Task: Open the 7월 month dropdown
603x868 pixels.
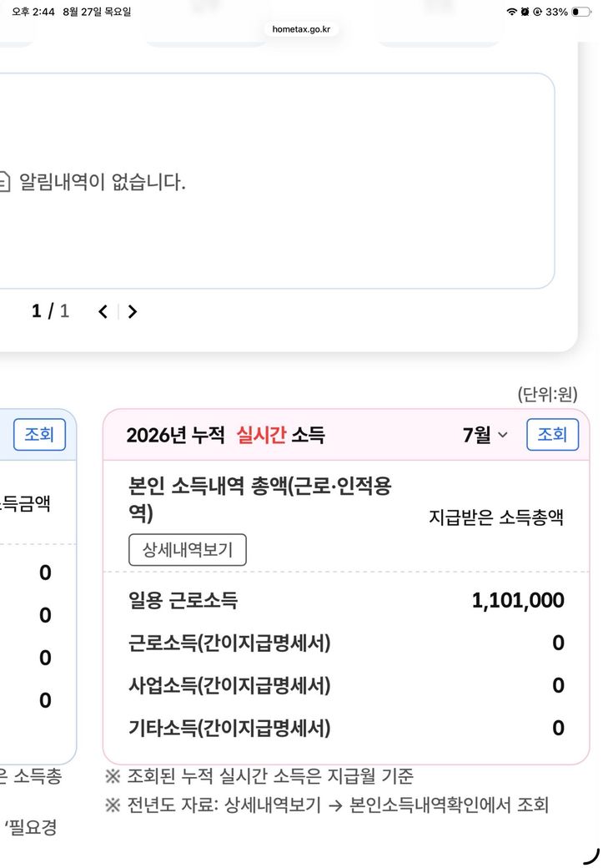Action: pos(485,435)
